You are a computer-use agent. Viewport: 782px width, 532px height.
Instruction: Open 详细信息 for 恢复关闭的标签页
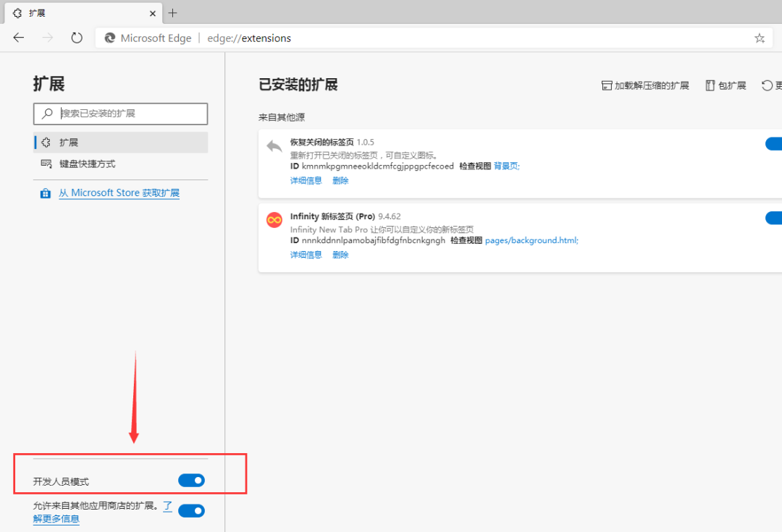pos(306,180)
